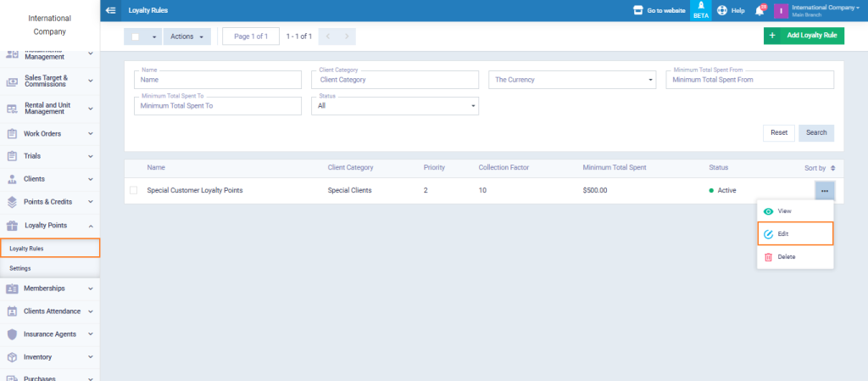
Task: Check the Special Customer Loyalty Points row
Action: pyautogui.click(x=133, y=190)
